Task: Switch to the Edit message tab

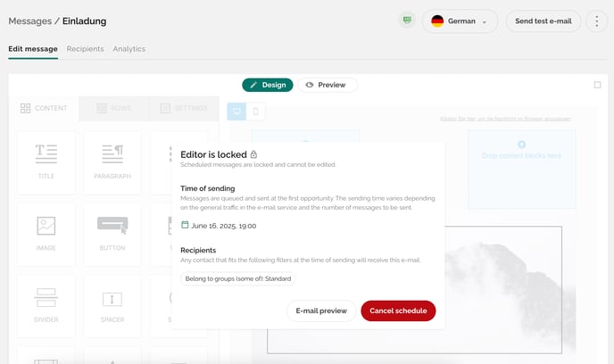Action: pyautogui.click(x=33, y=49)
